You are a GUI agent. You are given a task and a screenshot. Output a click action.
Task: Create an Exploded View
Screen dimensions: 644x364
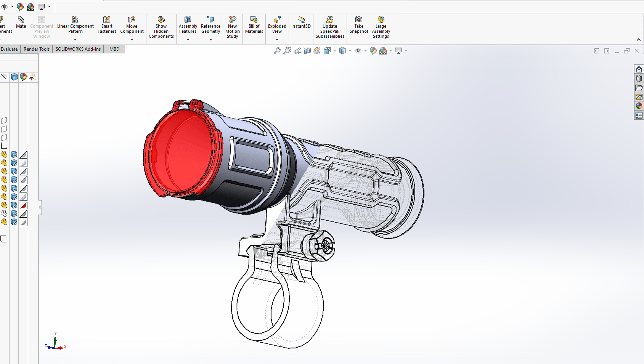(277, 25)
